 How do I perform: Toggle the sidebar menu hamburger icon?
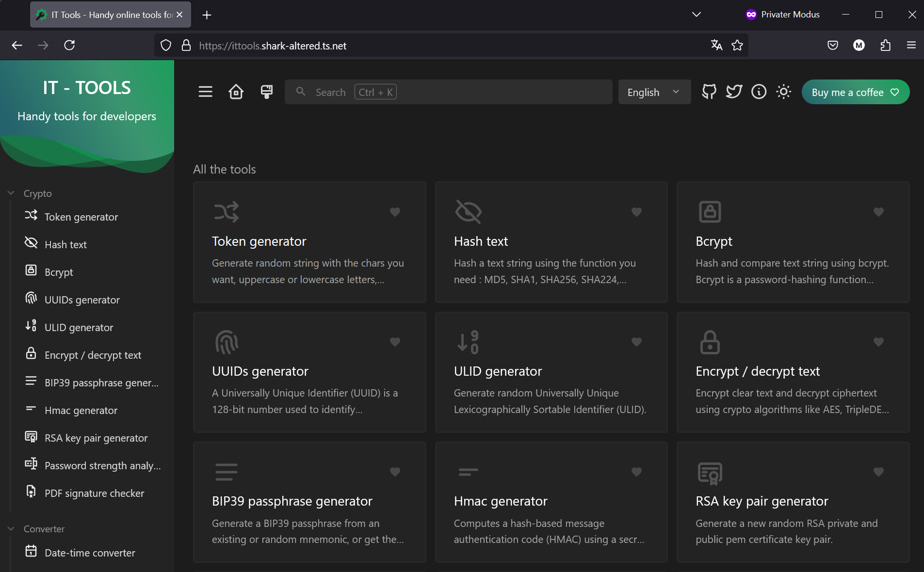[205, 92]
